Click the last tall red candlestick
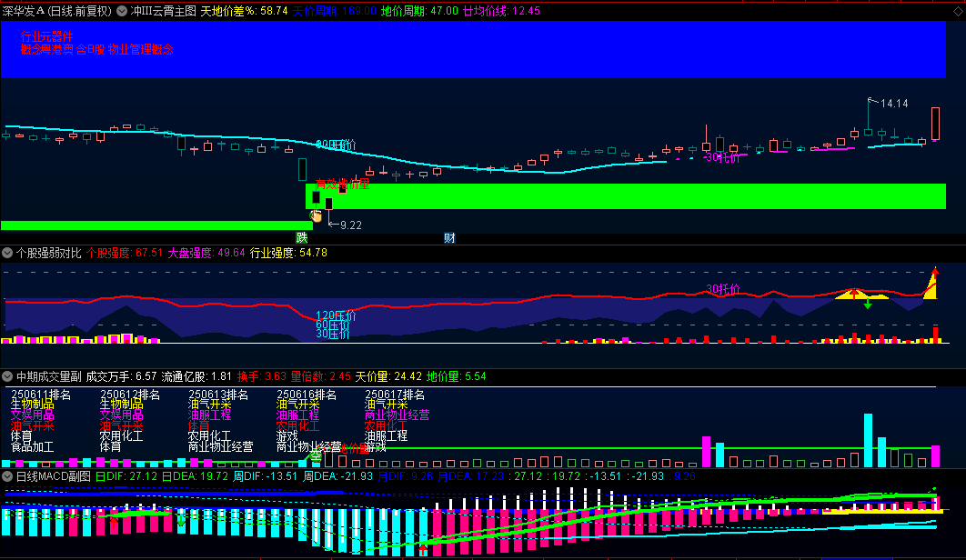This screenshot has width=966, height=560. [x=935, y=124]
